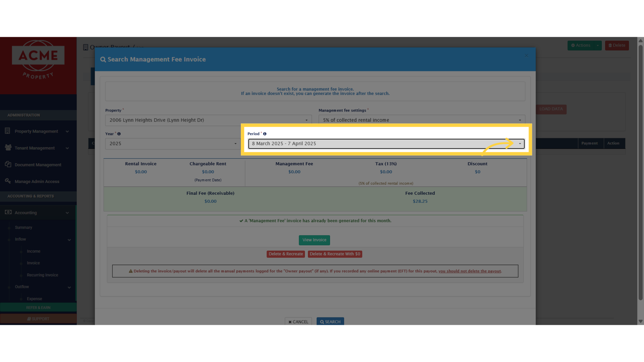Click the scrollbar down arrow
The image size is (644, 362).
[x=641, y=321]
